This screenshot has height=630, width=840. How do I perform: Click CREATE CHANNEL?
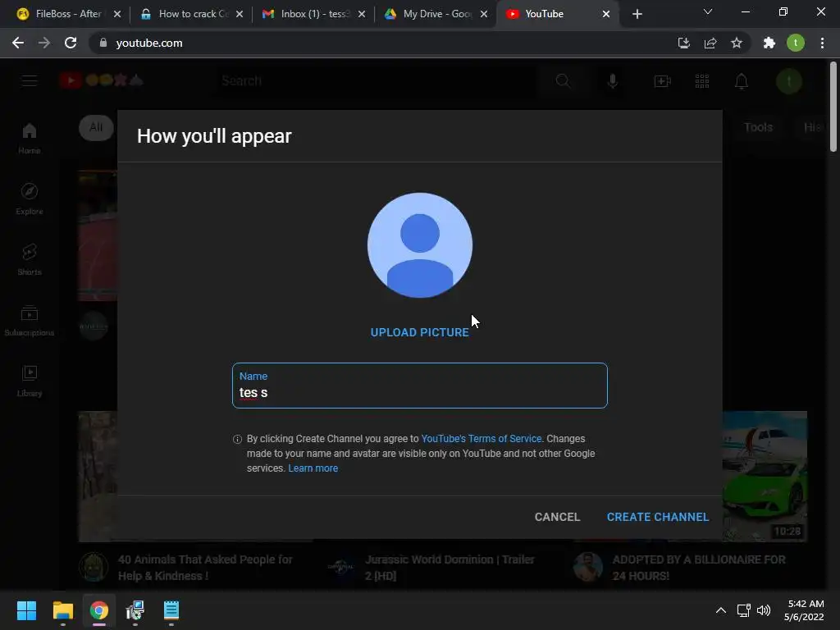click(x=658, y=517)
